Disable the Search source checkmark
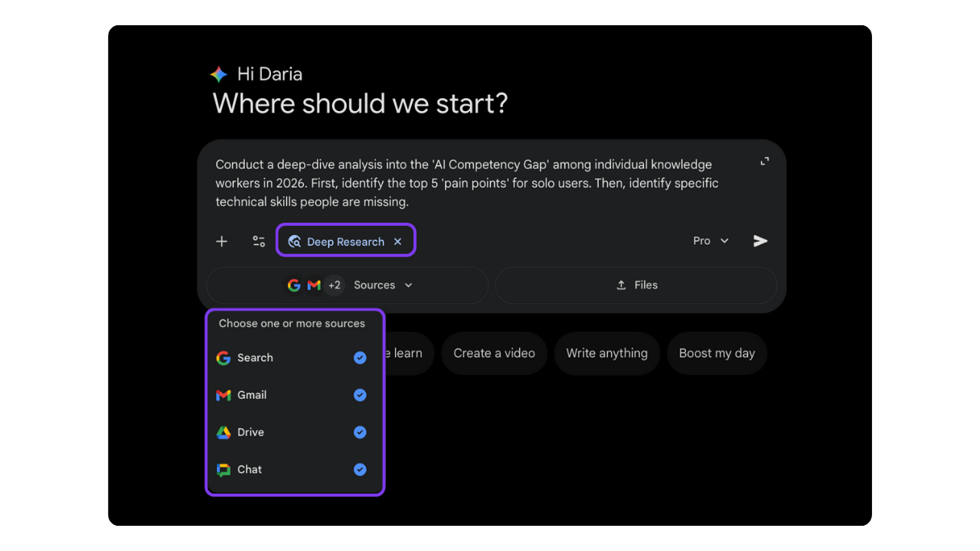 coord(360,357)
